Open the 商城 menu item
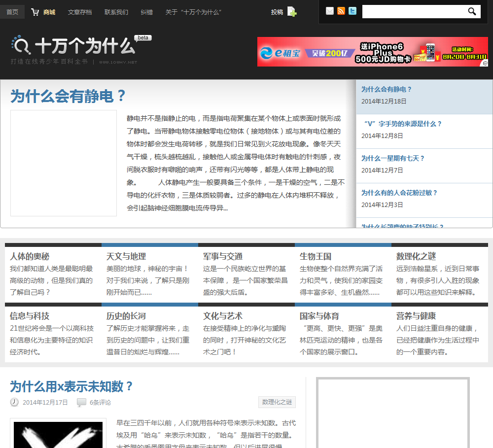Image resolution: width=493 pixels, height=448 pixels. pos(49,12)
